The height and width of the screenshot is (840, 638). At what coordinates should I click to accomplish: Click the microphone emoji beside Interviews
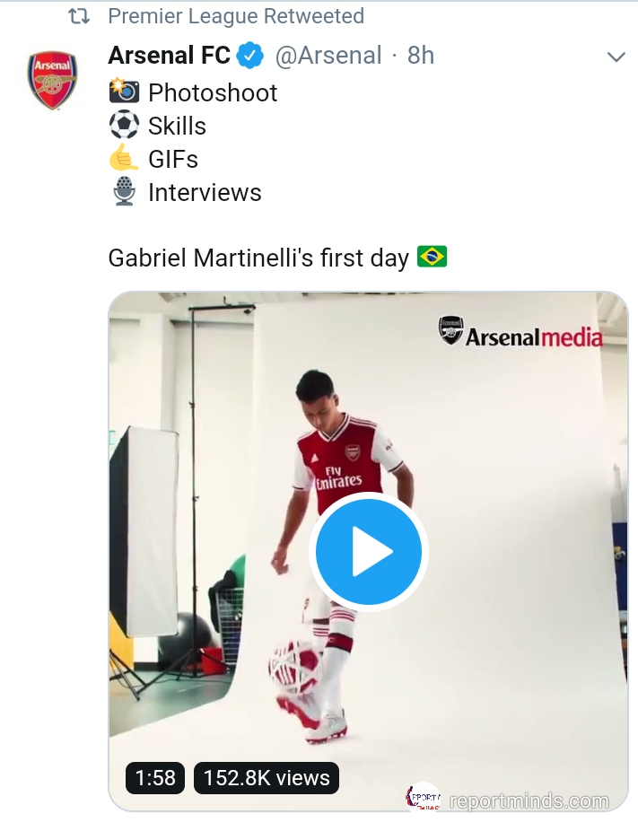[124, 192]
